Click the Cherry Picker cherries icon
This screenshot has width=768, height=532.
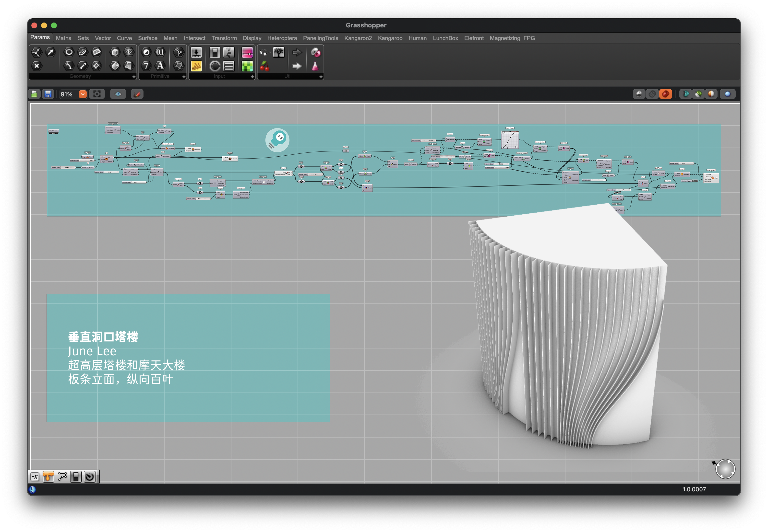pyautogui.click(x=264, y=66)
